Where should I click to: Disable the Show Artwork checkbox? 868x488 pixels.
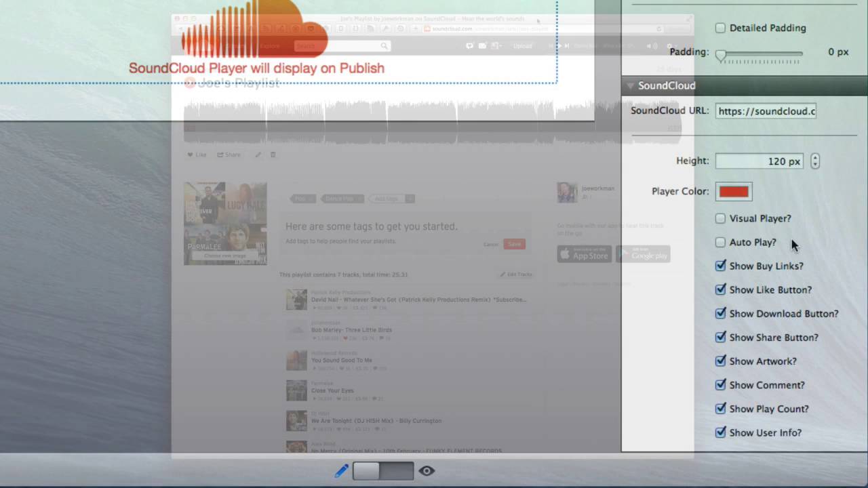point(720,361)
